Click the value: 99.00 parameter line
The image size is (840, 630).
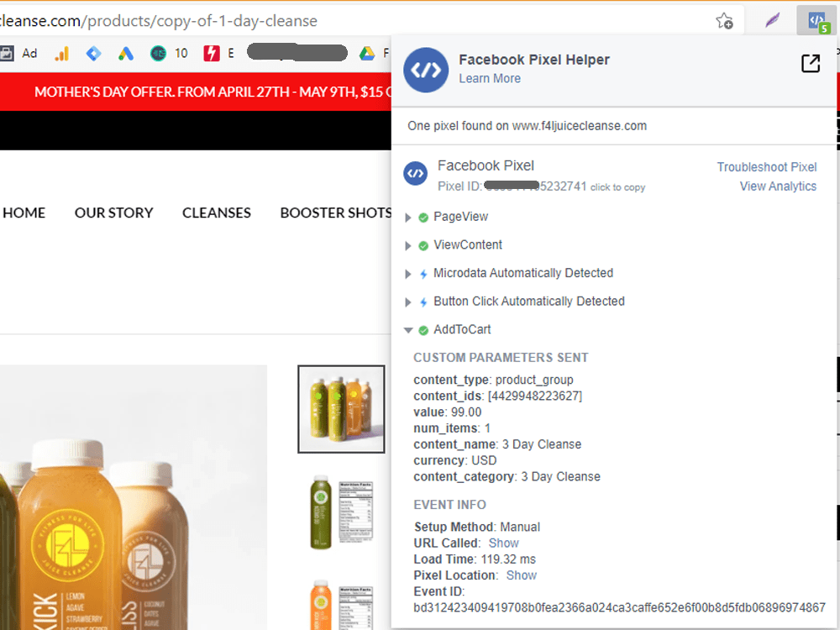click(448, 412)
